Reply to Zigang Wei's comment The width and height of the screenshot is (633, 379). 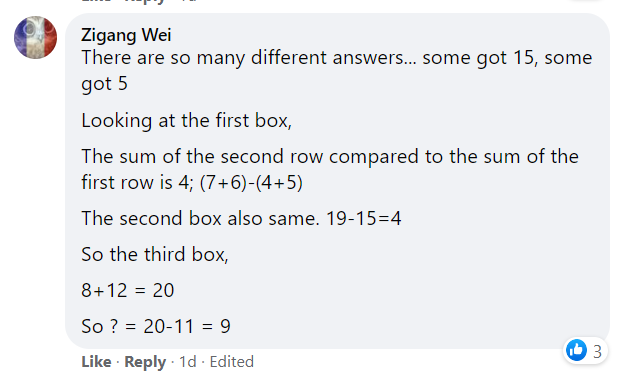[145, 362]
